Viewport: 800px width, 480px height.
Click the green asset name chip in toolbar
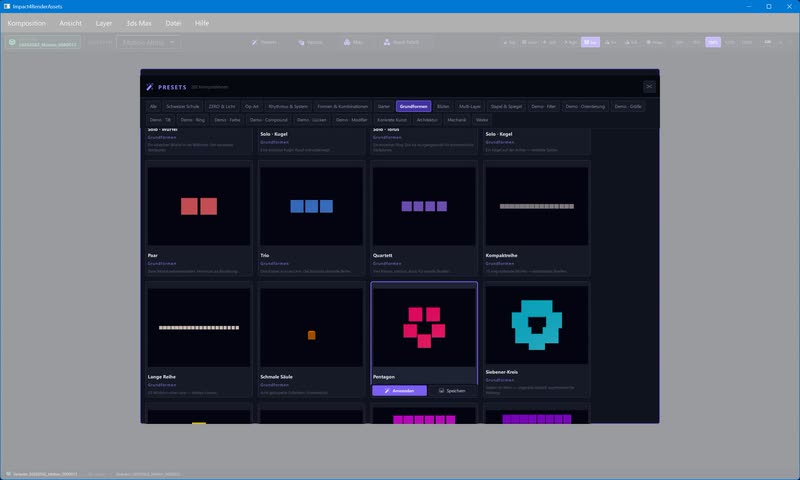pyautogui.click(x=43, y=43)
